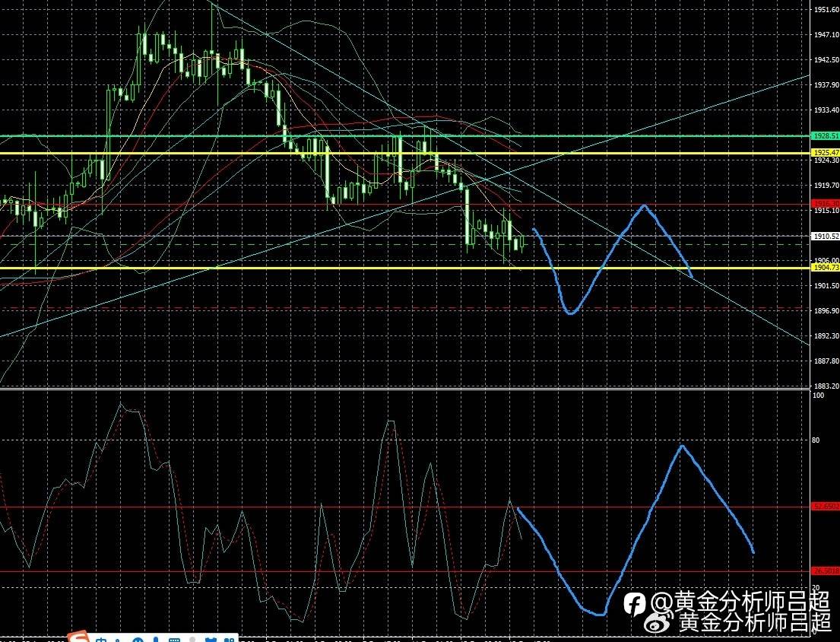Click the yellow 1925.47 price label
Viewport: 840px width, 642px height.
click(x=826, y=153)
